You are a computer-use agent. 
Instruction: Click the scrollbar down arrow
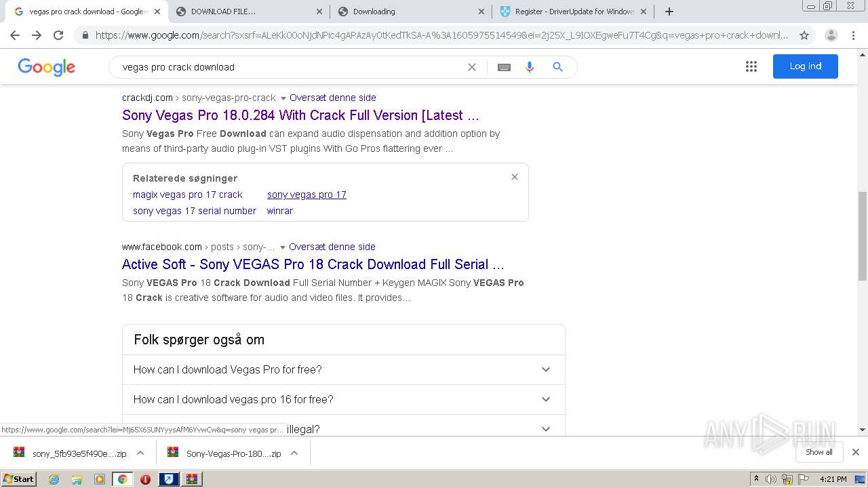[x=863, y=430]
